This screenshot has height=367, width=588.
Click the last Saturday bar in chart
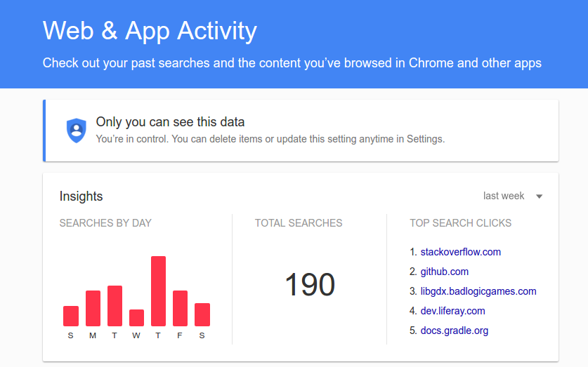(202, 314)
